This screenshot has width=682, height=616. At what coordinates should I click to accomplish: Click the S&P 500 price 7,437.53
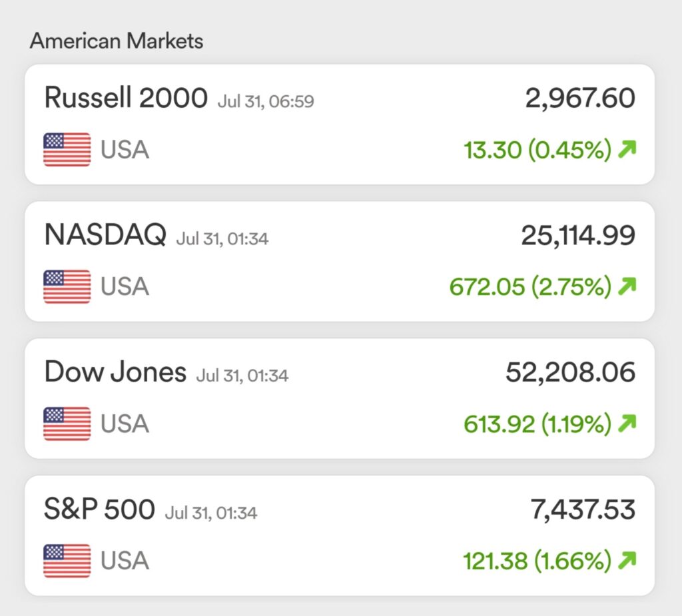(x=583, y=509)
